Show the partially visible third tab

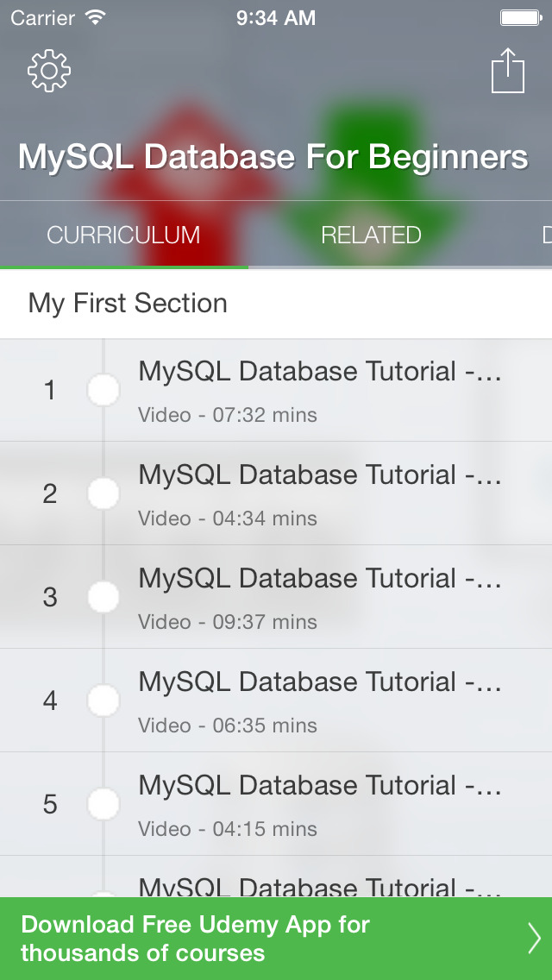pos(545,235)
